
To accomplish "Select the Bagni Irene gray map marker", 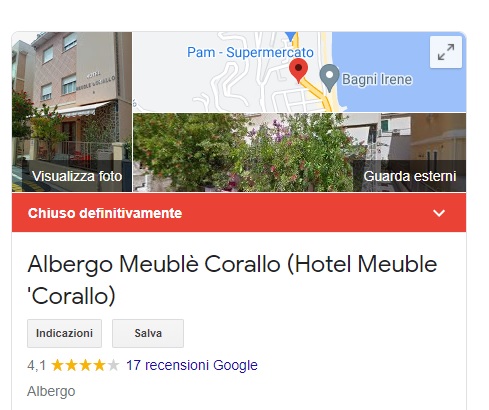I will 329,78.
